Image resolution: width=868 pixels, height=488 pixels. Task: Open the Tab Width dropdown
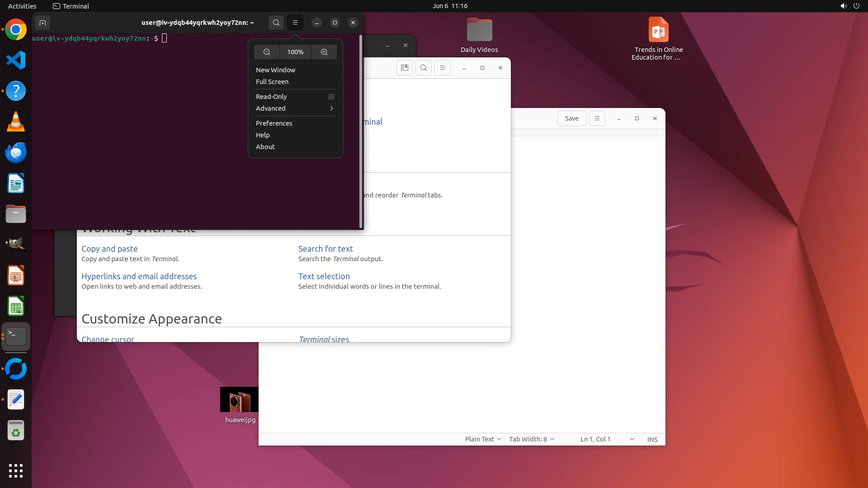(x=531, y=439)
